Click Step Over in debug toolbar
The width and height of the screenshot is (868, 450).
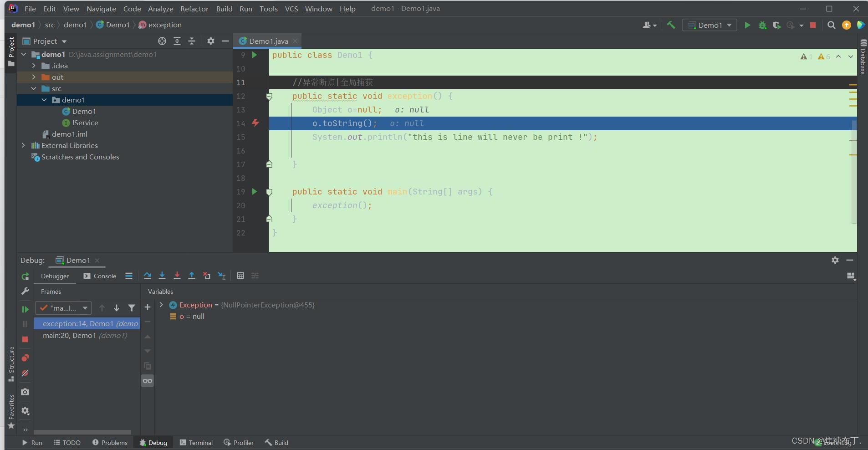click(x=147, y=276)
